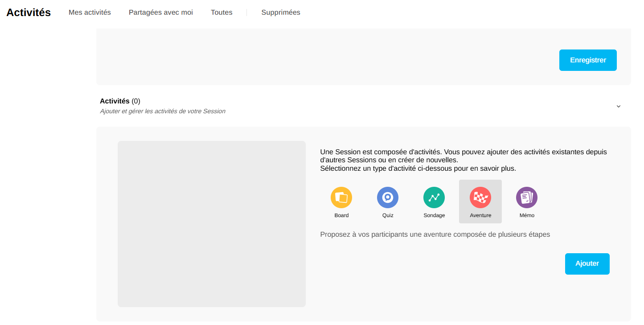
Task: Go to the 'Supprimées' tab
Action: [x=281, y=12]
